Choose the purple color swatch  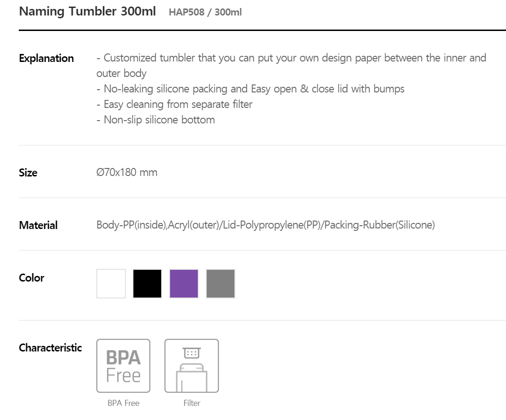point(184,283)
